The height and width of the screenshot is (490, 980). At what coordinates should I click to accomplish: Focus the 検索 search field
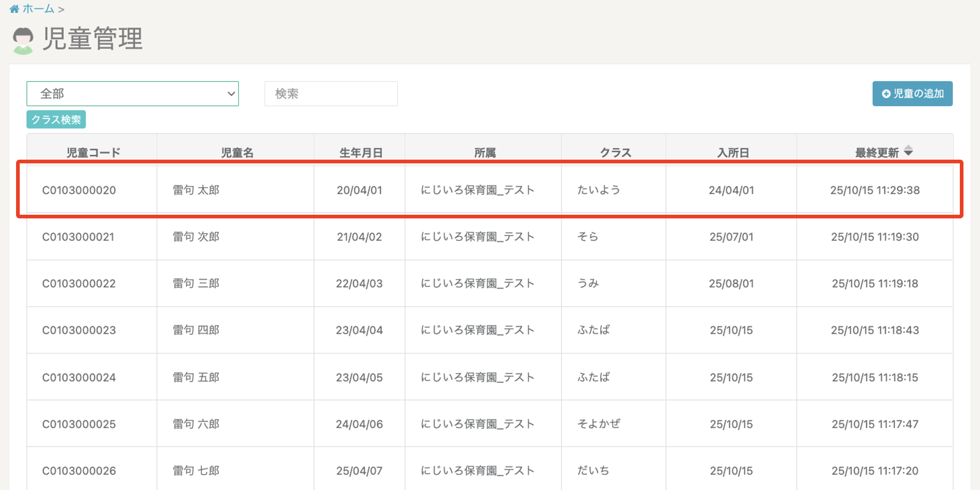coord(331,94)
